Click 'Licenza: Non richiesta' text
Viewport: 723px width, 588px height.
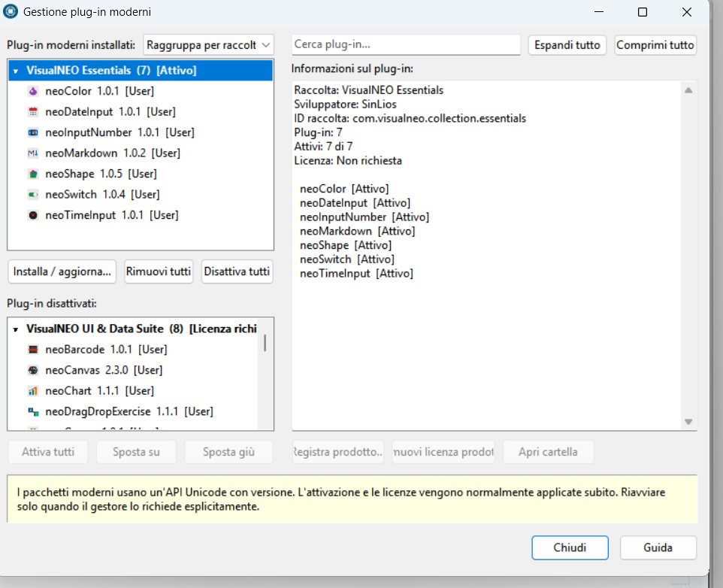pos(348,161)
